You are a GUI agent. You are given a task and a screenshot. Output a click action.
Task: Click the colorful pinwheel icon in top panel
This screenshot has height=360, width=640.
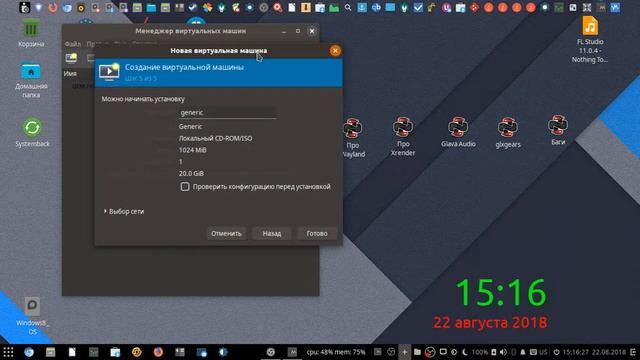click(208, 7)
